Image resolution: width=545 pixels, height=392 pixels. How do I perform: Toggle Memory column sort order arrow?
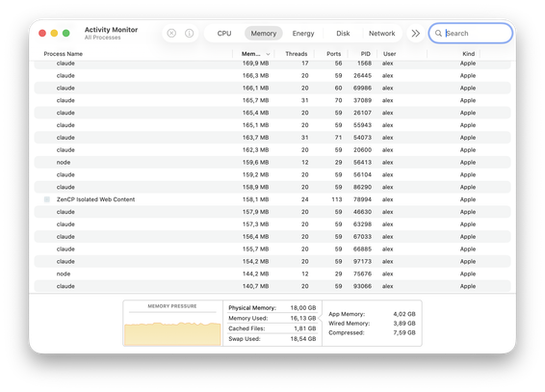point(268,54)
